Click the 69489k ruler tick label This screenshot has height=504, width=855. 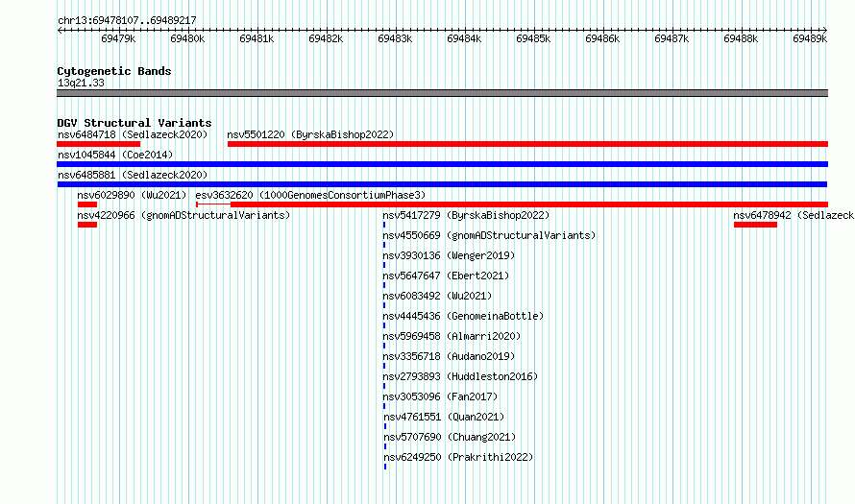[x=810, y=38]
